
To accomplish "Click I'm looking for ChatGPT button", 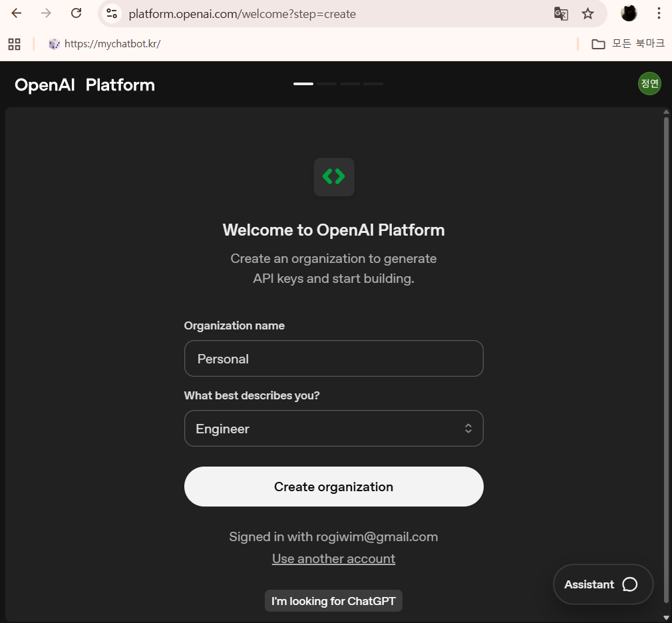I will (333, 601).
